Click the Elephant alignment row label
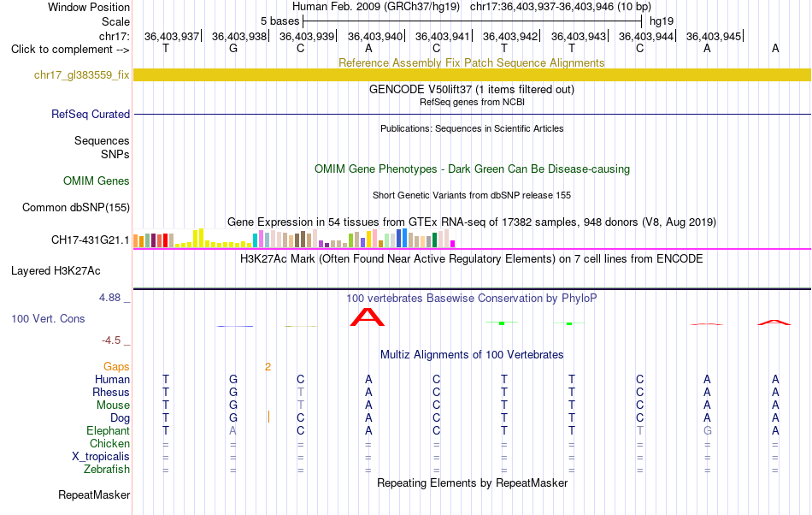 pos(108,430)
